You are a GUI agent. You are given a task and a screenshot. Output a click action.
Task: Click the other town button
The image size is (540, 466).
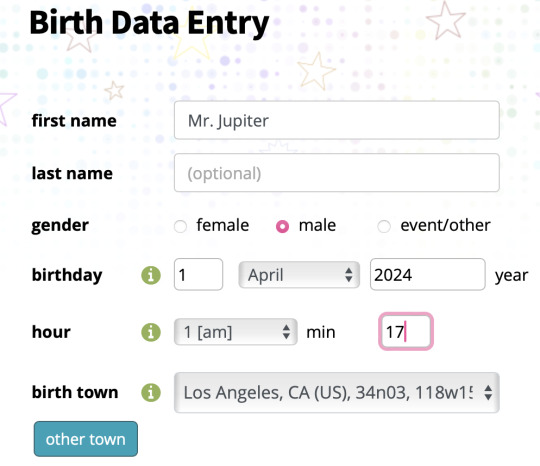click(86, 439)
